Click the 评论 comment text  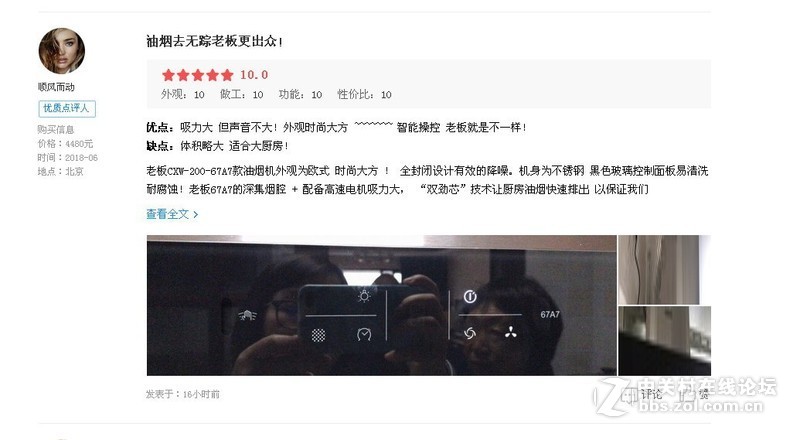click(x=652, y=394)
